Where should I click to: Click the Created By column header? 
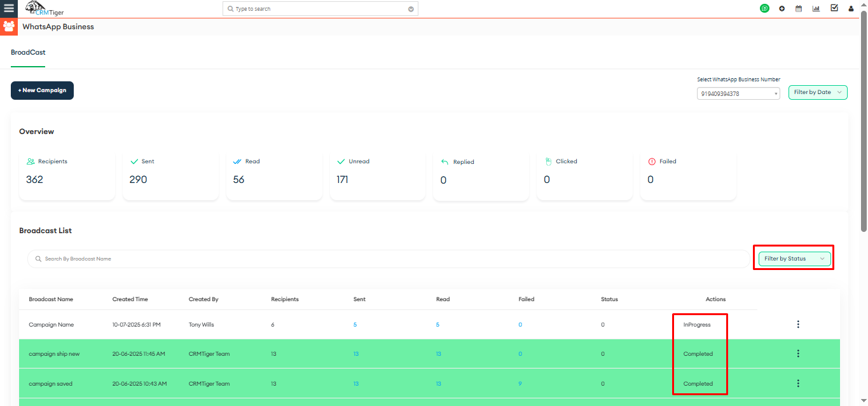pos(203,299)
